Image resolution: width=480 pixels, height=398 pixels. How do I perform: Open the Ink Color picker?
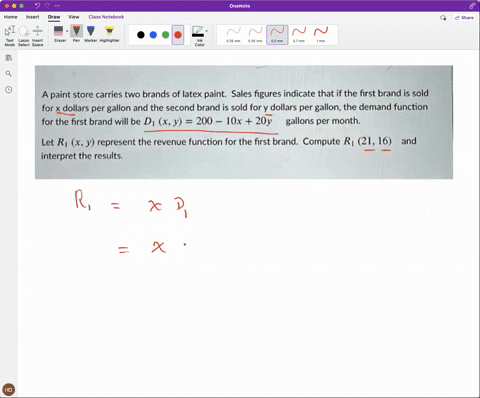coord(199,36)
